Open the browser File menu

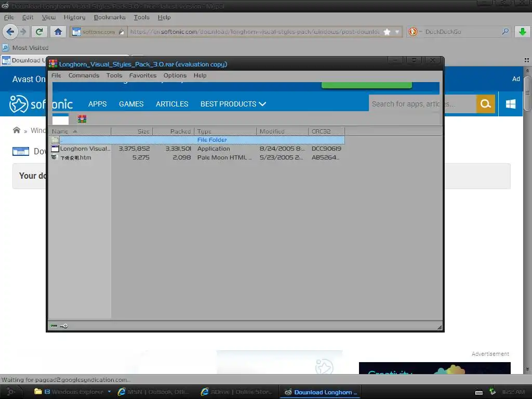[x=9, y=17]
